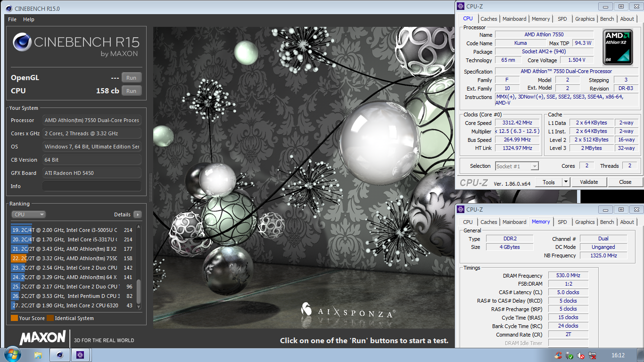The width and height of the screenshot is (644, 362).
Task: Open the Socket #1 selection dropdown
Action: tap(517, 166)
